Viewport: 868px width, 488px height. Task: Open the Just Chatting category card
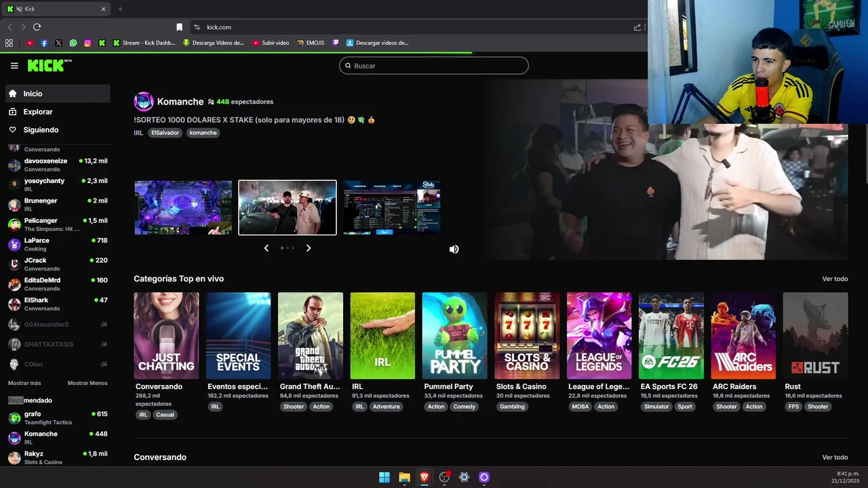[166, 335]
